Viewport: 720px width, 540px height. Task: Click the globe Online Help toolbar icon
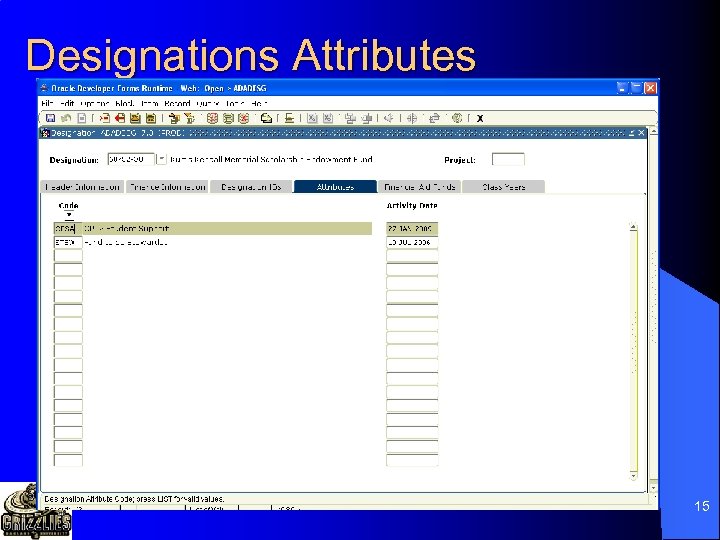tap(456, 118)
